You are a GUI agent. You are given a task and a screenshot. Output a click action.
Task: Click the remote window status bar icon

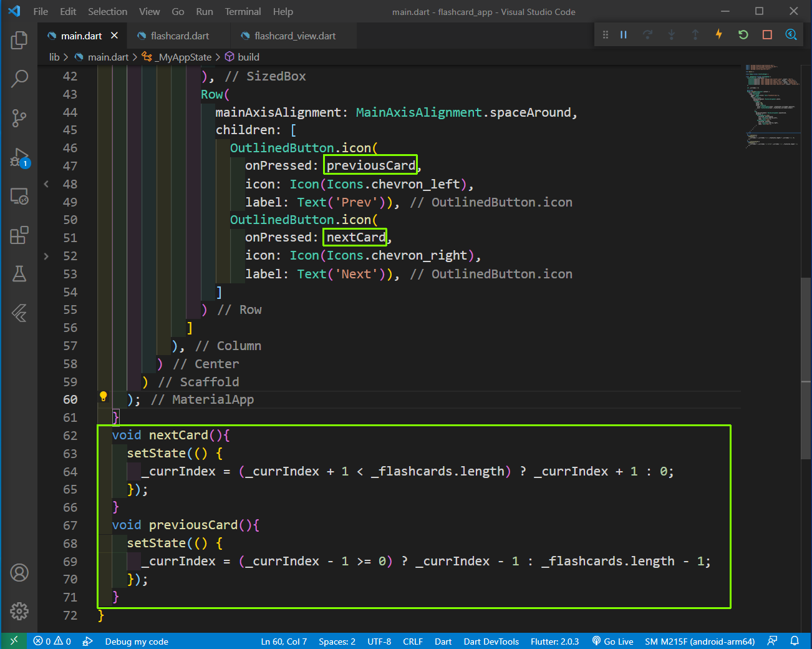(x=14, y=641)
